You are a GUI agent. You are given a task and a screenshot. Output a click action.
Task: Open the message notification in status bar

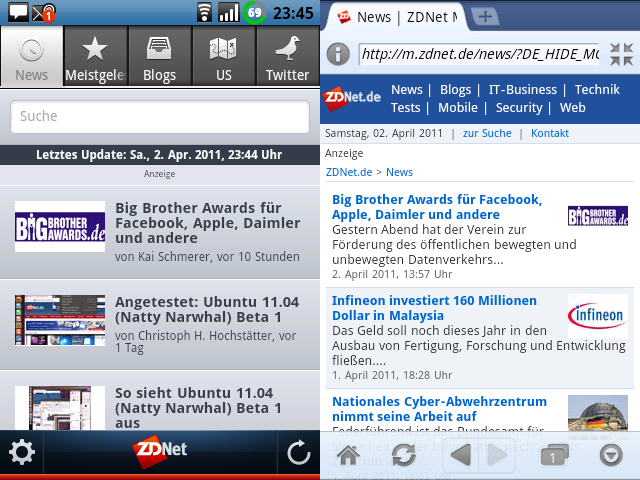point(18,12)
